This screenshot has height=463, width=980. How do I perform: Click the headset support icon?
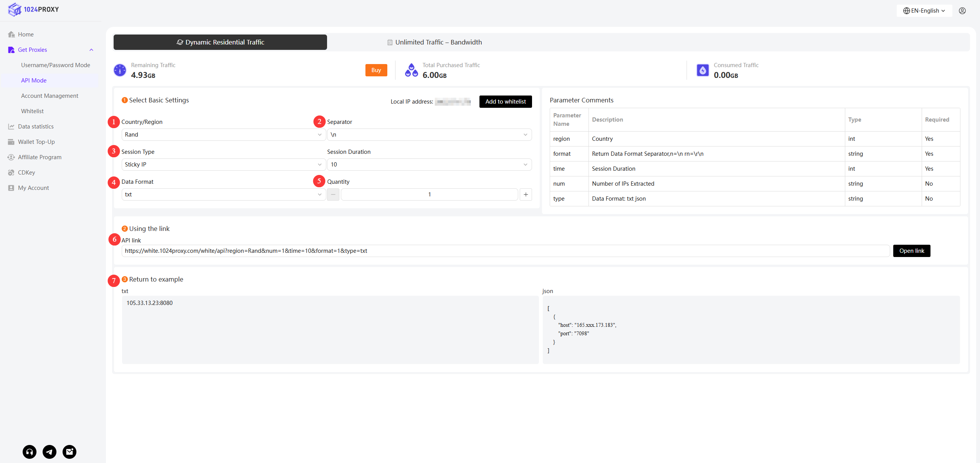click(30, 451)
